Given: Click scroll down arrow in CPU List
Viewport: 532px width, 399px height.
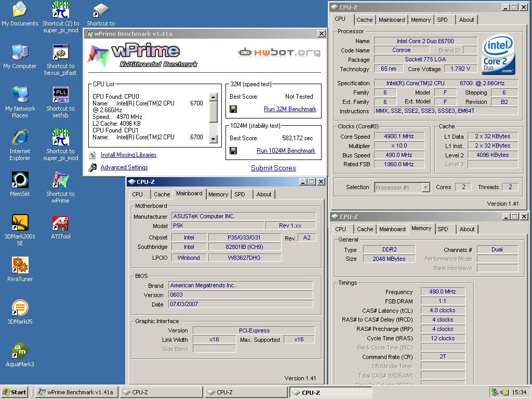Looking at the screenshot, I should click(213, 139).
